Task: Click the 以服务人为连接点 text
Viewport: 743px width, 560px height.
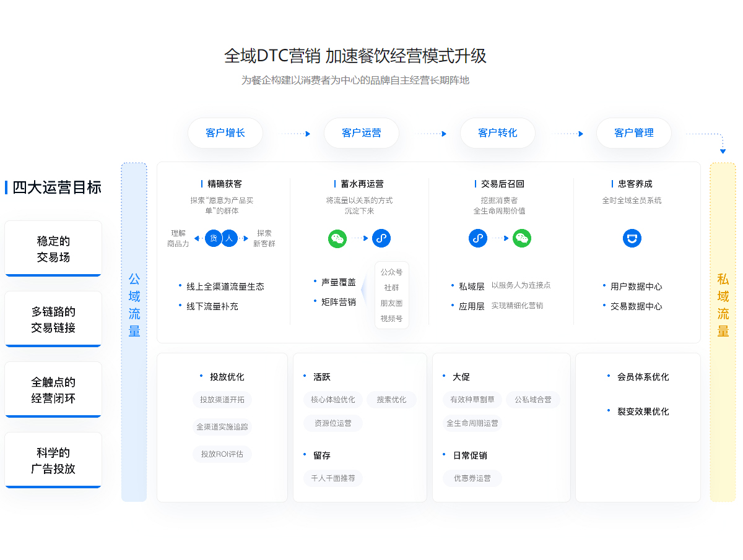Action: 521,285
